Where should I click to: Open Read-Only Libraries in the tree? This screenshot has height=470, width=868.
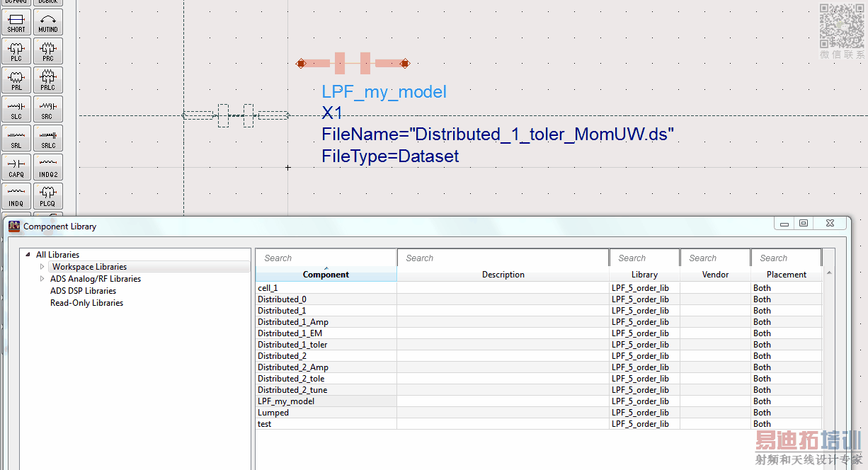click(x=86, y=303)
